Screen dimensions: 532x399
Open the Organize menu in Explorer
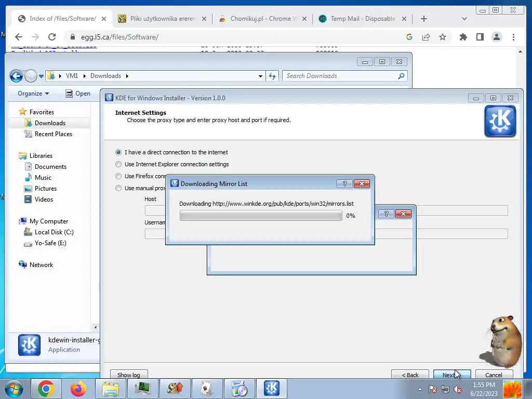[x=33, y=94]
